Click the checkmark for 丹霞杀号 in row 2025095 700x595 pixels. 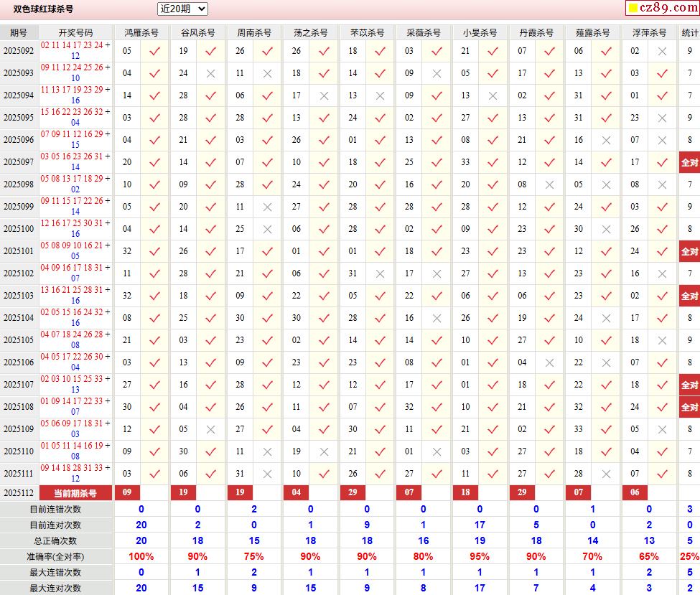pyautogui.click(x=549, y=118)
